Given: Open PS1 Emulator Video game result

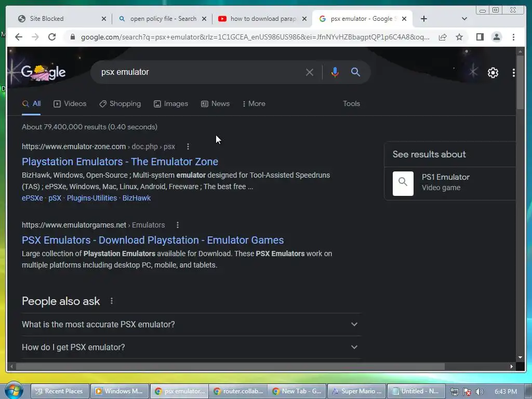Looking at the screenshot, I should pyautogui.click(x=450, y=183).
